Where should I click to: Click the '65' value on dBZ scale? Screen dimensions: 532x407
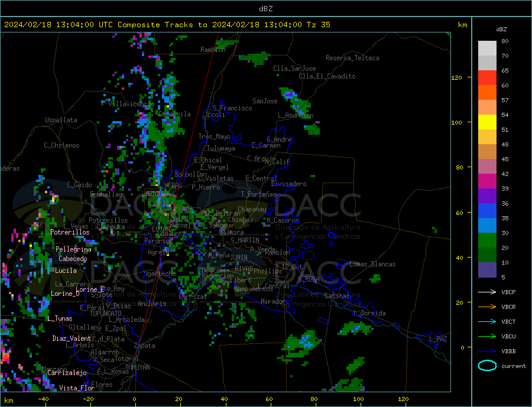point(505,70)
